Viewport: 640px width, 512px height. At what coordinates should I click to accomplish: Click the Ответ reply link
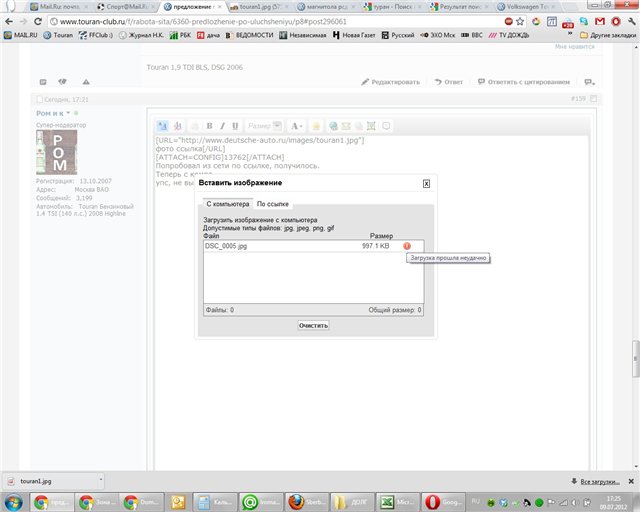[x=449, y=82]
